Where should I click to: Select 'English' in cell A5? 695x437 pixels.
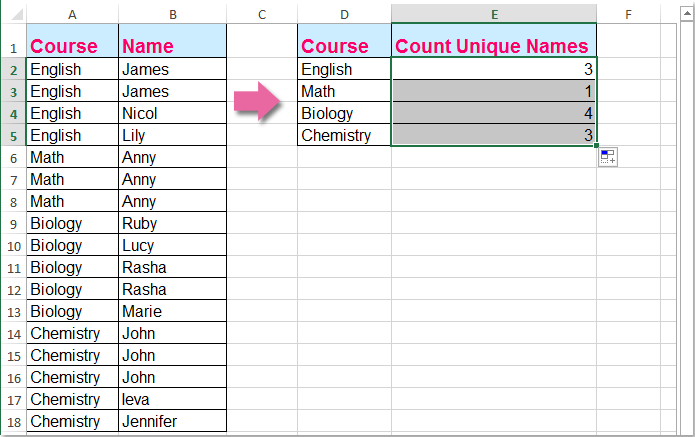(72, 135)
